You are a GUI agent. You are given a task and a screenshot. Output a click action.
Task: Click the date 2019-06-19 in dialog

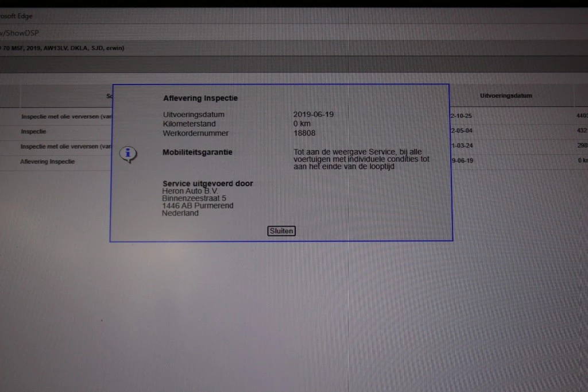click(313, 114)
